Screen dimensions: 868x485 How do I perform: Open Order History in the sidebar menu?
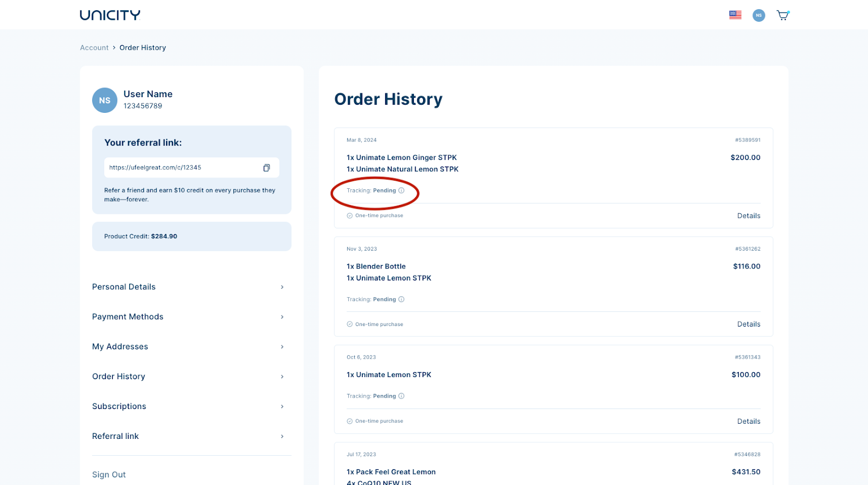coord(119,376)
